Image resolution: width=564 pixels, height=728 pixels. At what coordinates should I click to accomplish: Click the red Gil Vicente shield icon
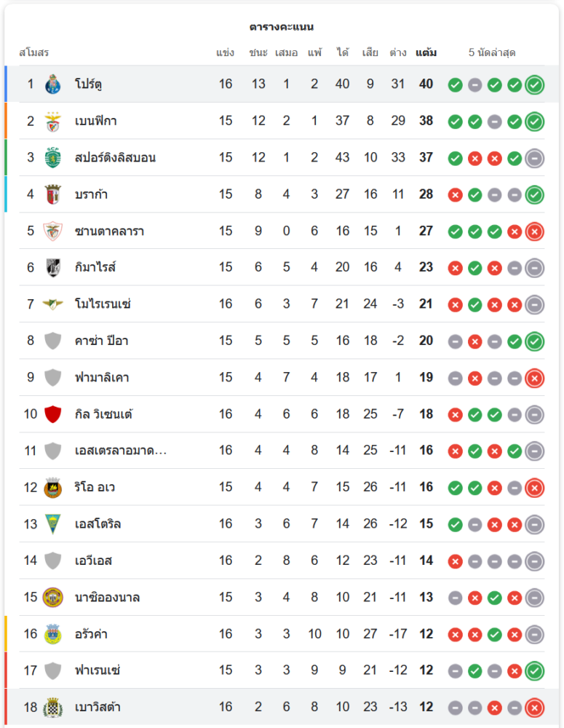click(x=52, y=414)
